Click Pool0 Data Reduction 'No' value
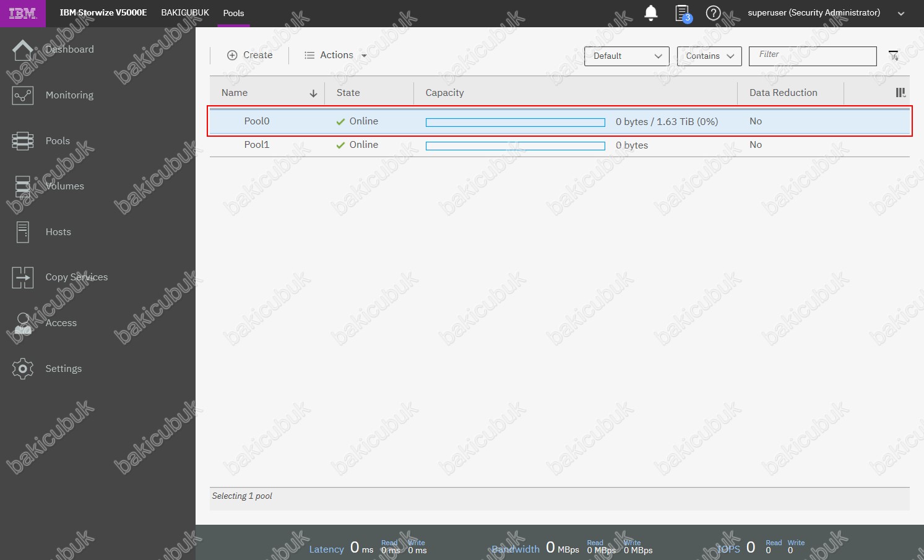This screenshot has width=924, height=560. point(756,121)
